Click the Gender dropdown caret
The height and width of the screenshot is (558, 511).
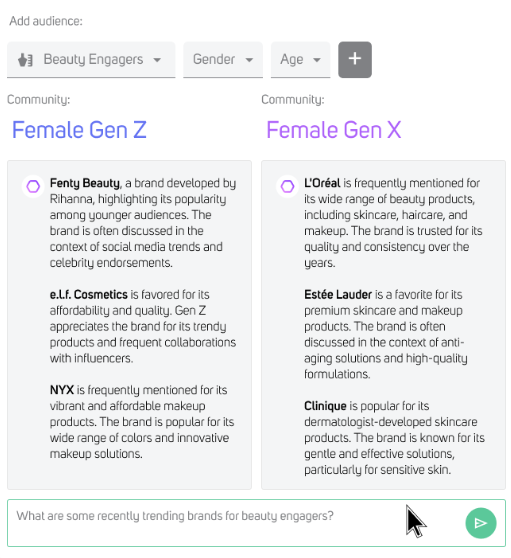[249, 60]
